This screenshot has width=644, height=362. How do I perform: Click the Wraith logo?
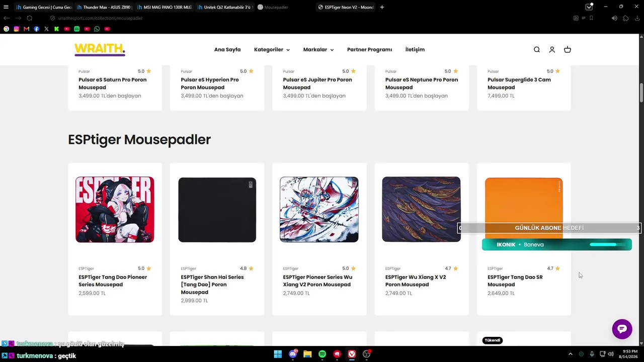pos(100,49)
